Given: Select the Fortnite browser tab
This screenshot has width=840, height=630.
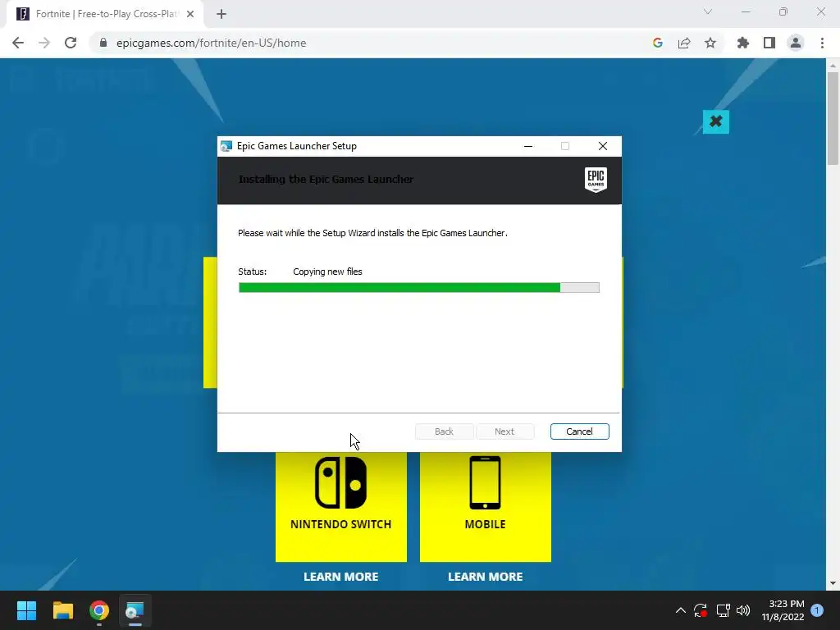Looking at the screenshot, I should 105,14.
